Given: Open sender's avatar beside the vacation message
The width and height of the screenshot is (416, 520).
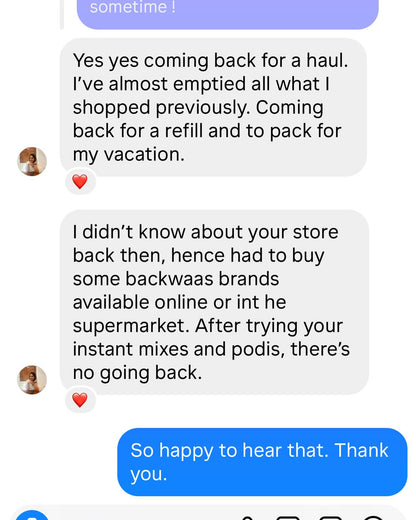Looking at the screenshot, I should tap(32, 162).
